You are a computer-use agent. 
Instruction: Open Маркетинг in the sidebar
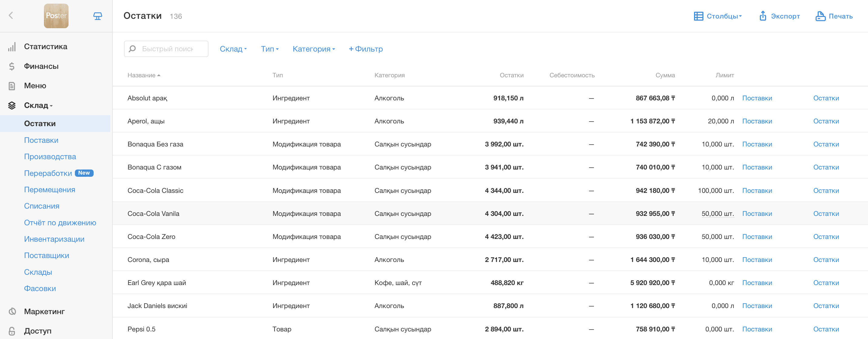click(44, 311)
